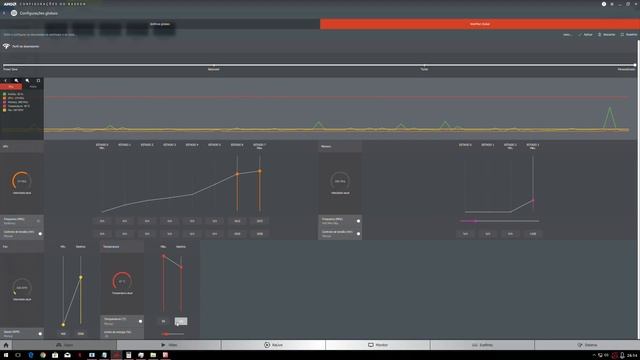
Task: Open the Sistema section in the bottom bar
Action: pyautogui.click(x=587, y=345)
